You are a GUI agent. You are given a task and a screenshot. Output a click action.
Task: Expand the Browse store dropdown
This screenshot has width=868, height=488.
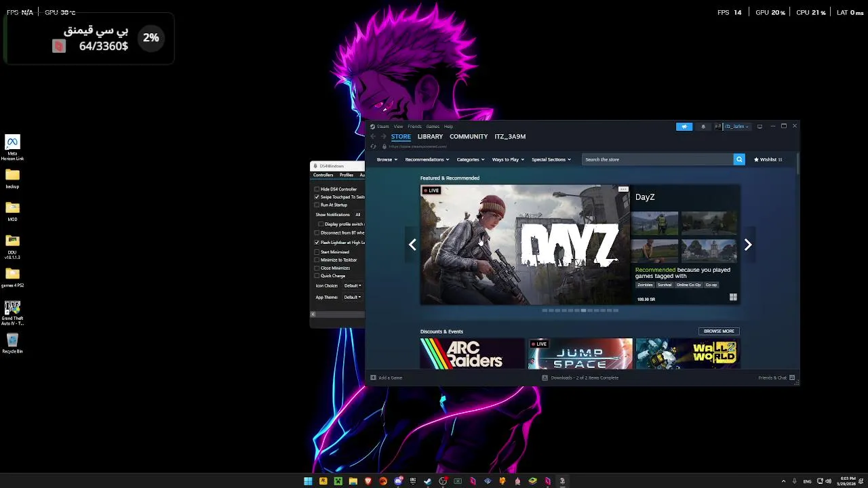click(x=387, y=160)
